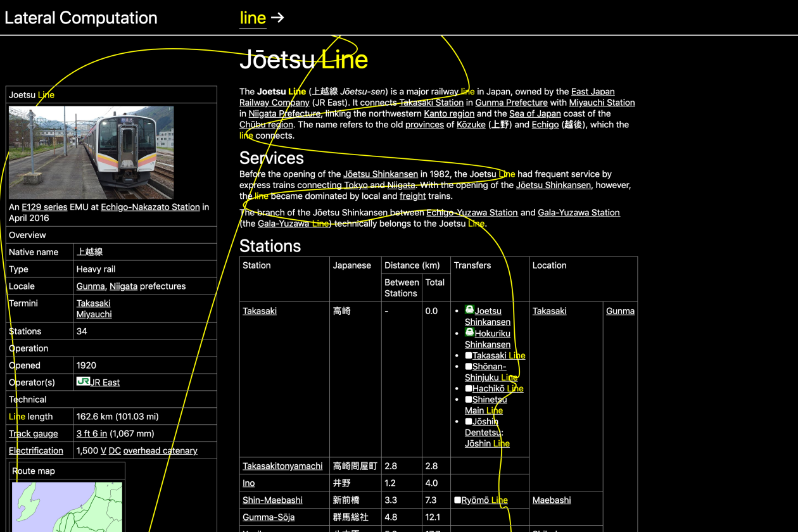Click Niigata in the Locale row
Viewport: 798px width, 532px height.
(123, 286)
